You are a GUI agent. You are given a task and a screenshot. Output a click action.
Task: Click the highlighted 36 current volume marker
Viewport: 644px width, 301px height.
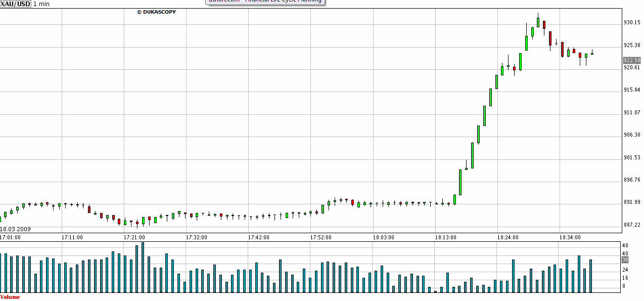coord(625,260)
